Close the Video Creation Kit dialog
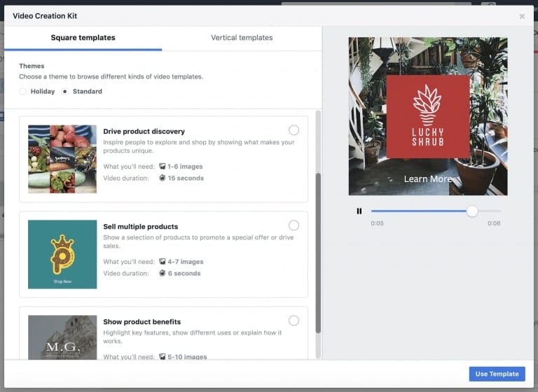 [x=522, y=16]
